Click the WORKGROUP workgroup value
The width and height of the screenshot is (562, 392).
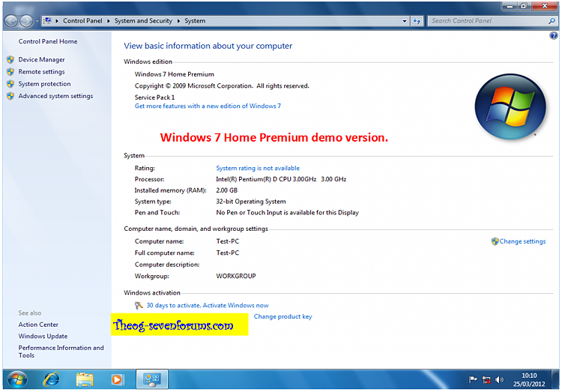click(236, 276)
